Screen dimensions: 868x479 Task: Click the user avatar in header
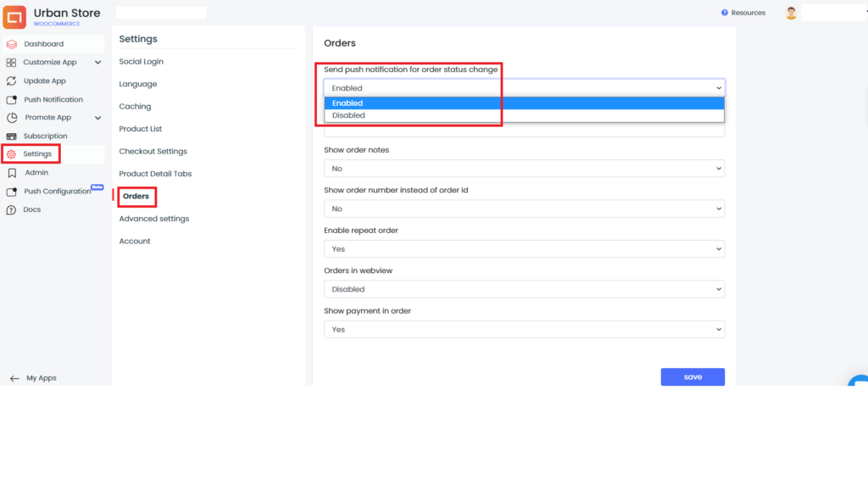(791, 13)
